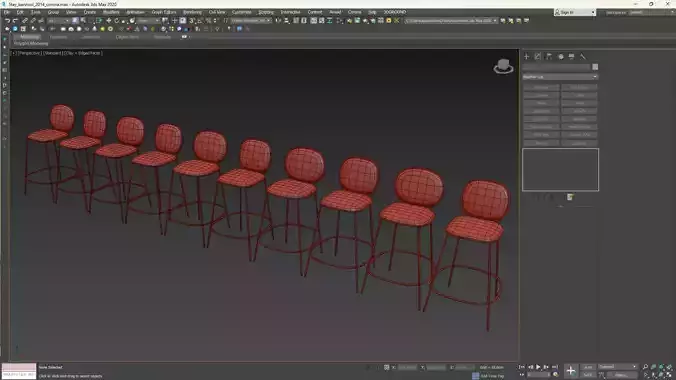676x380 pixels.
Task: Click the empty modifier stack list box
Action: click(x=560, y=170)
